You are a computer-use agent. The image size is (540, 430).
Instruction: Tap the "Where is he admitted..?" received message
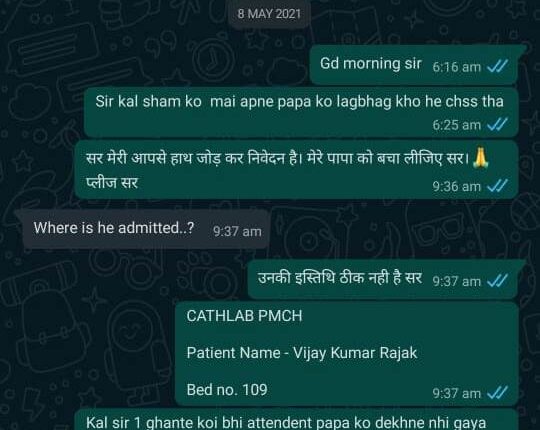click(x=142, y=229)
